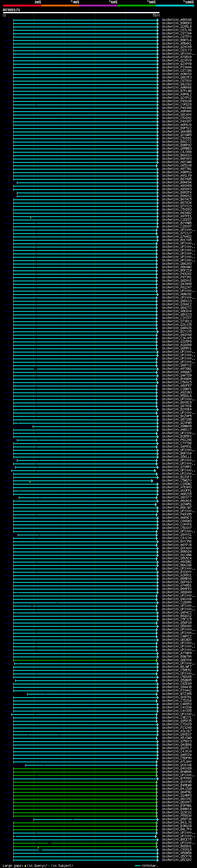Image resolution: width=197 pixels, height=868 pixels.
Task: Select hit label UniRef100_Q98TX2
Action: 176,365
